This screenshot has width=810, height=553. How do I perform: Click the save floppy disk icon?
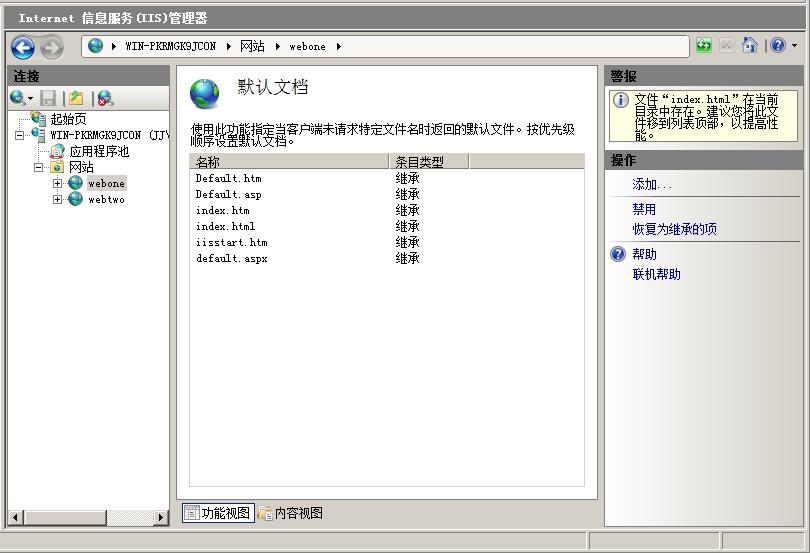(48, 98)
